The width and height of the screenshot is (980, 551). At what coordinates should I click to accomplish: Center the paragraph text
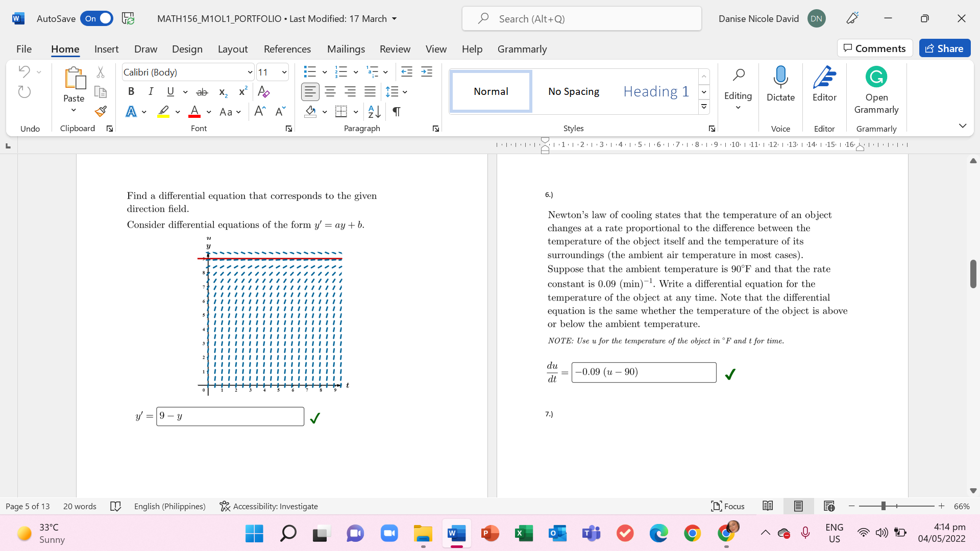click(x=330, y=92)
